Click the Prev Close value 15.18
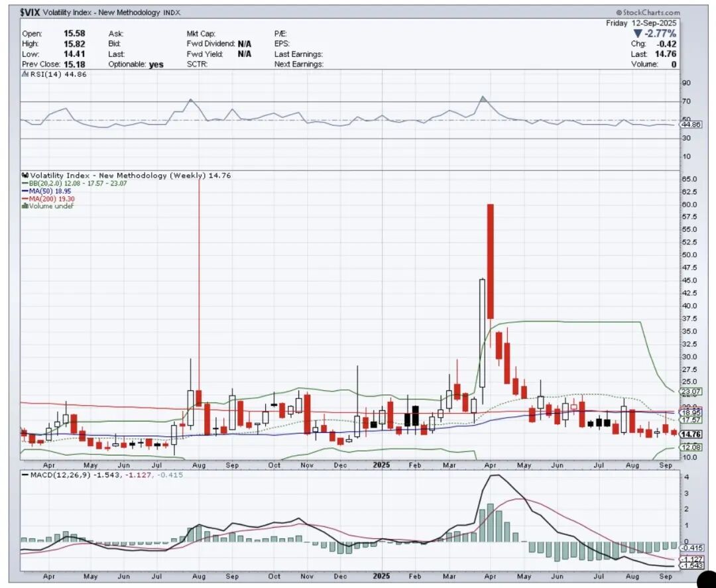 point(74,64)
